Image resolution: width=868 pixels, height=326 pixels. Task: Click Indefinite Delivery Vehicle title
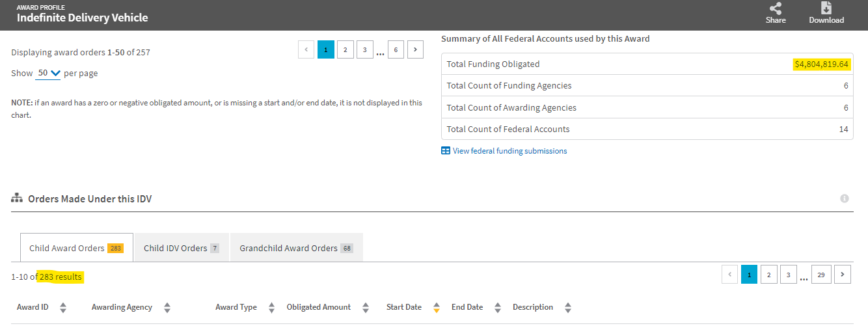coord(83,18)
